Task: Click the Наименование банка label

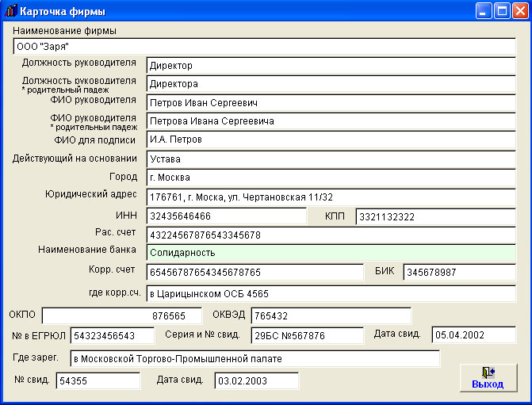Action: [87, 250]
